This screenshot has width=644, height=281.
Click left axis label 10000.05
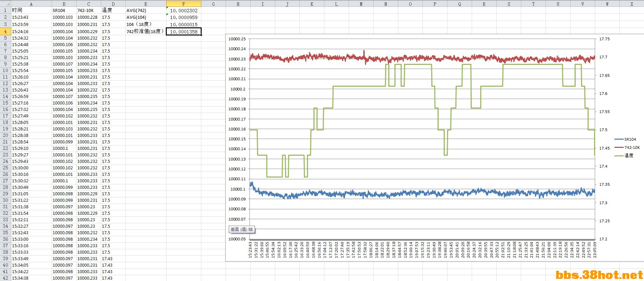click(x=237, y=239)
